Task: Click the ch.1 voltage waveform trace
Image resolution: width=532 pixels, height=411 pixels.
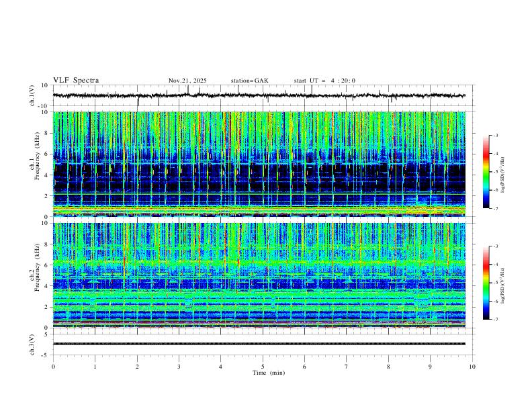Action: click(259, 95)
